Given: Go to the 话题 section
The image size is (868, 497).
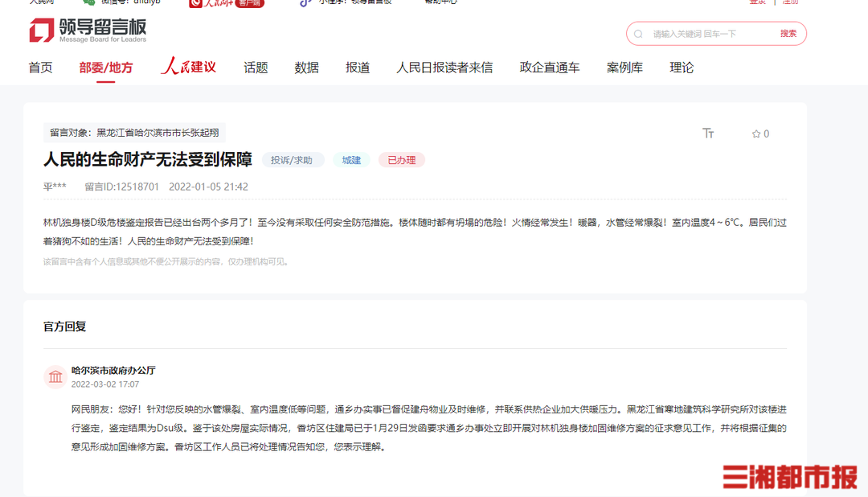Looking at the screenshot, I should tap(256, 68).
